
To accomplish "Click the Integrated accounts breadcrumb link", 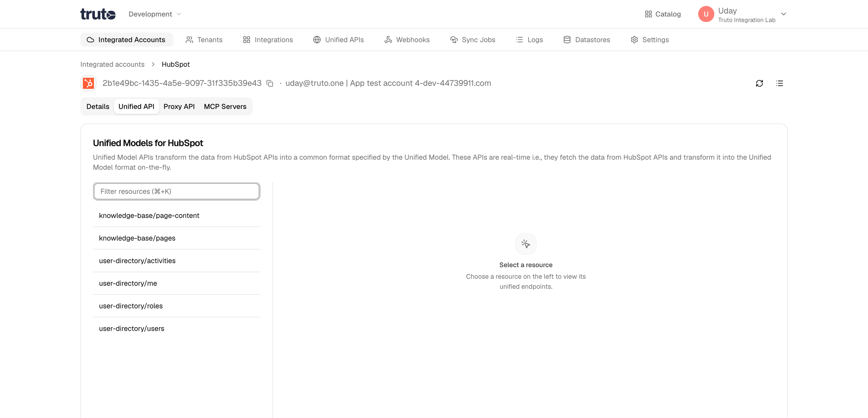I will 112,64.
